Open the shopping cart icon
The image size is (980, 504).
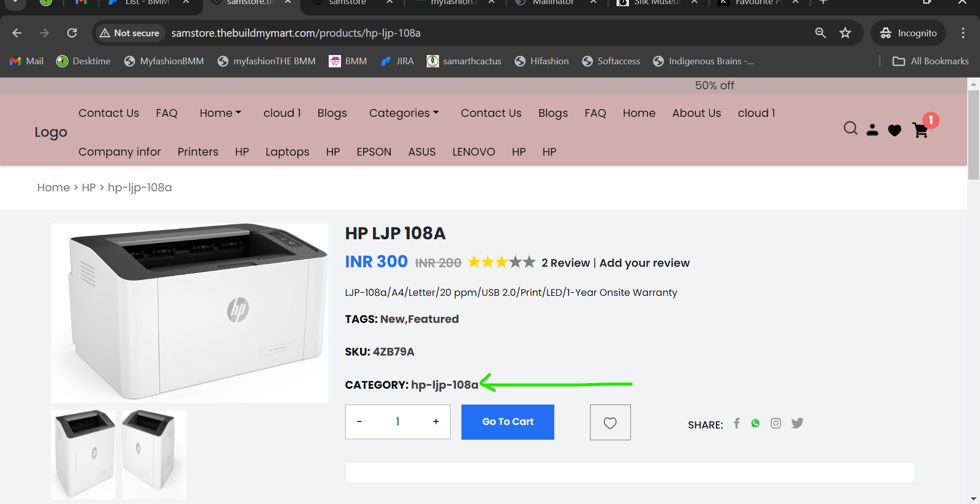coord(921,131)
